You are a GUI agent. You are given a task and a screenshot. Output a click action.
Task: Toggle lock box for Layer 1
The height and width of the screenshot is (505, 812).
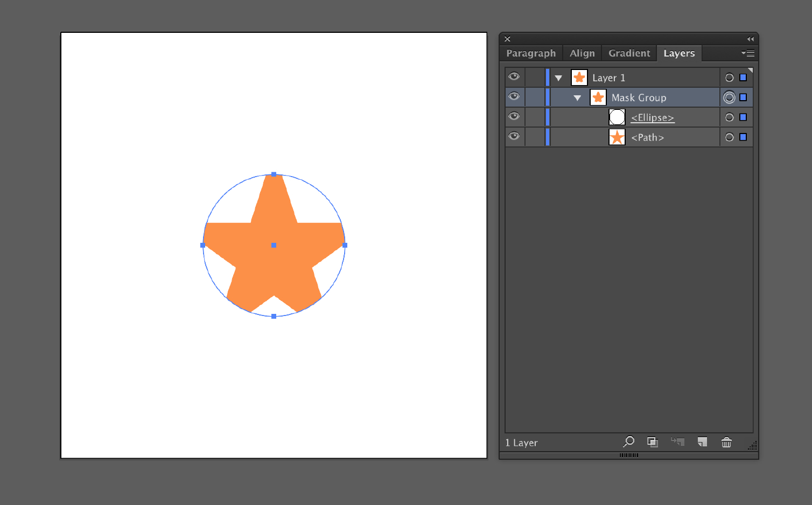535,78
